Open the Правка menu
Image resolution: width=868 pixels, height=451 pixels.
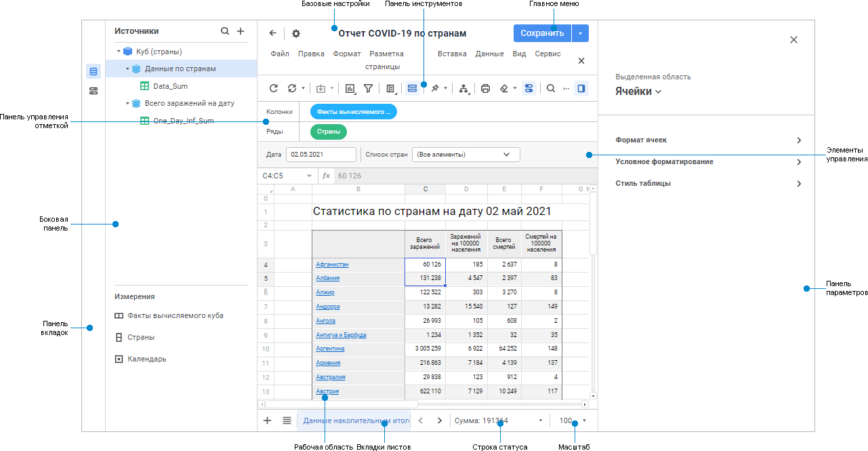coord(311,54)
